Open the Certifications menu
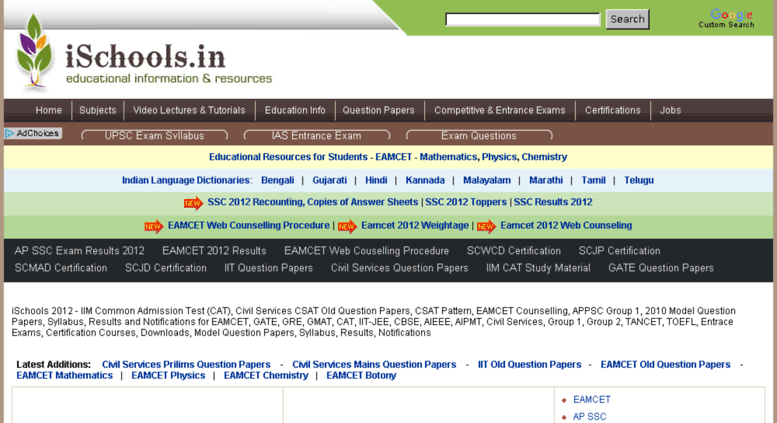777x423 pixels. [612, 110]
